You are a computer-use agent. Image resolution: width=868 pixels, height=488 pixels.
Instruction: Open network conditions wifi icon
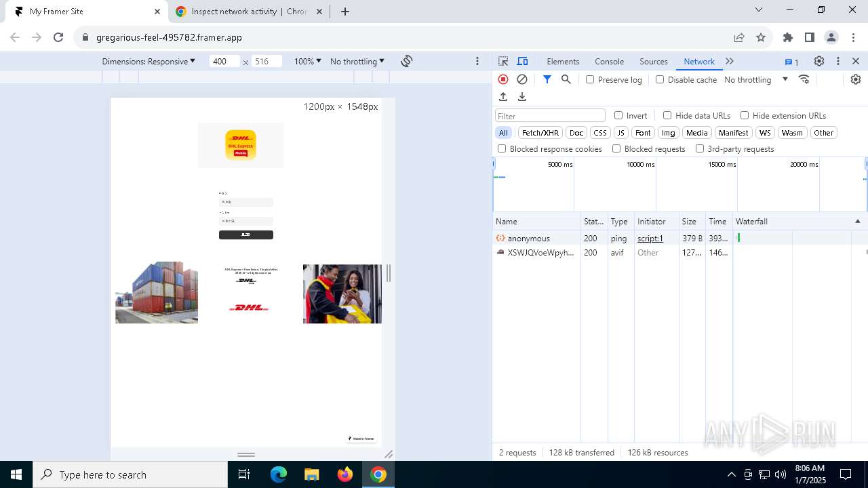(804, 79)
